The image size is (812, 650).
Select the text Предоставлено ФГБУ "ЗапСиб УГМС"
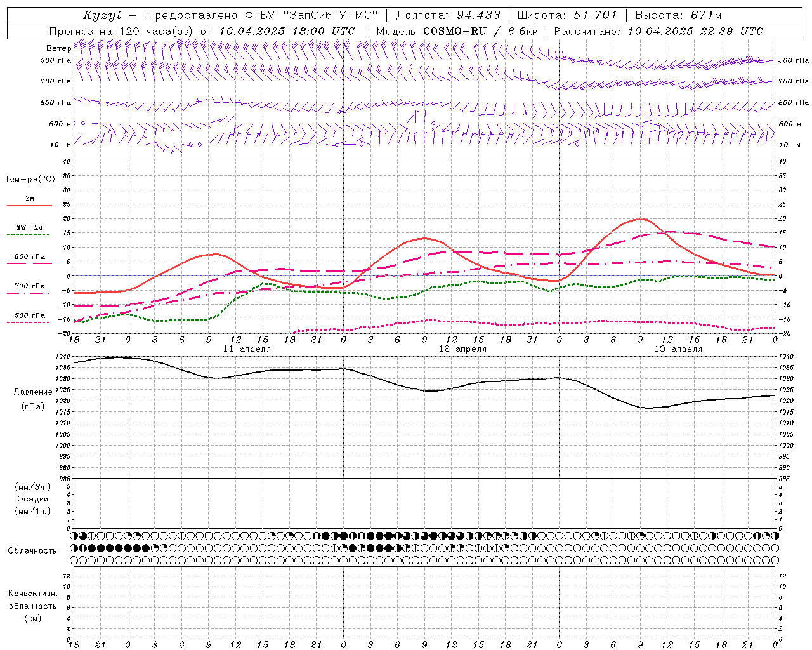261,16
